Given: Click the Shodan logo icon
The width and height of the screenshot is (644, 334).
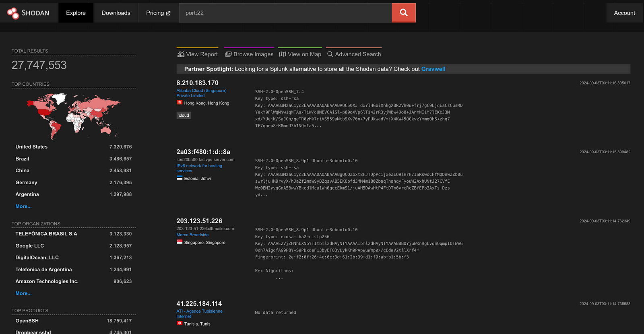Looking at the screenshot, I should click(13, 13).
